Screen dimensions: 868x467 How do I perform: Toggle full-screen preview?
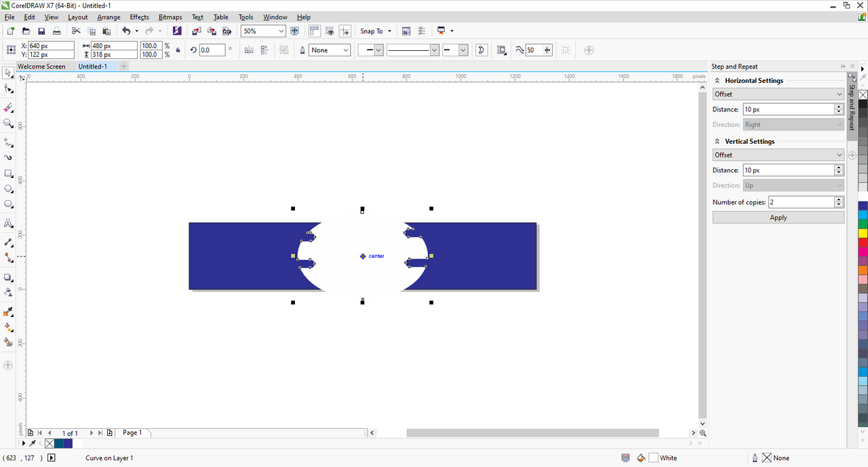[x=294, y=31]
